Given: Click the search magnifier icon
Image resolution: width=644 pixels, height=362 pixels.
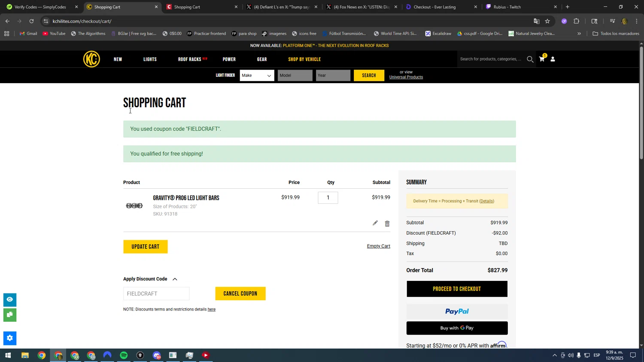Looking at the screenshot, I should (530, 59).
